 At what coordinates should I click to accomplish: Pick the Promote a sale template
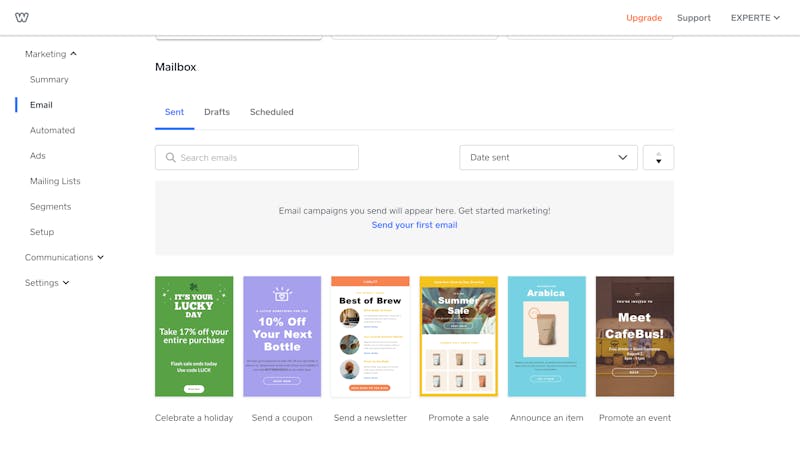point(459,337)
